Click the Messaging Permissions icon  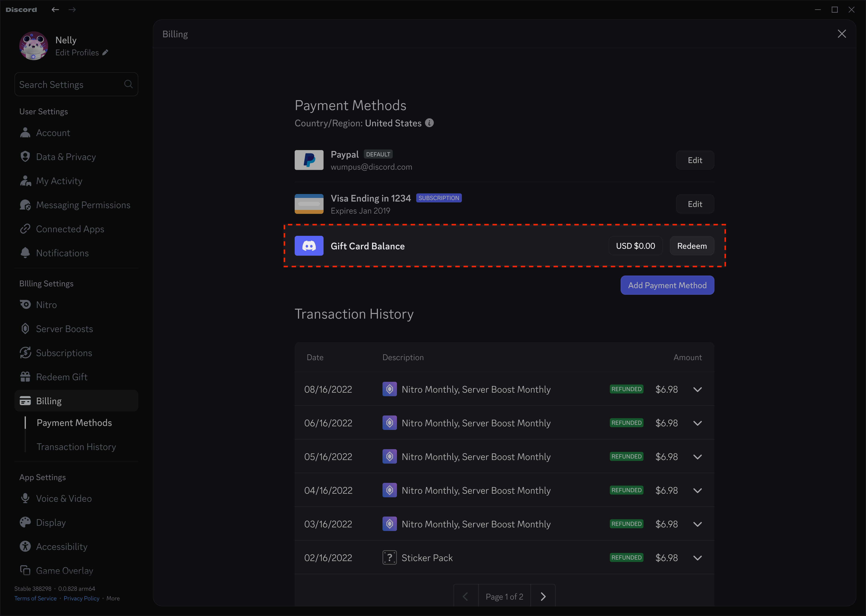pos(25,205)
